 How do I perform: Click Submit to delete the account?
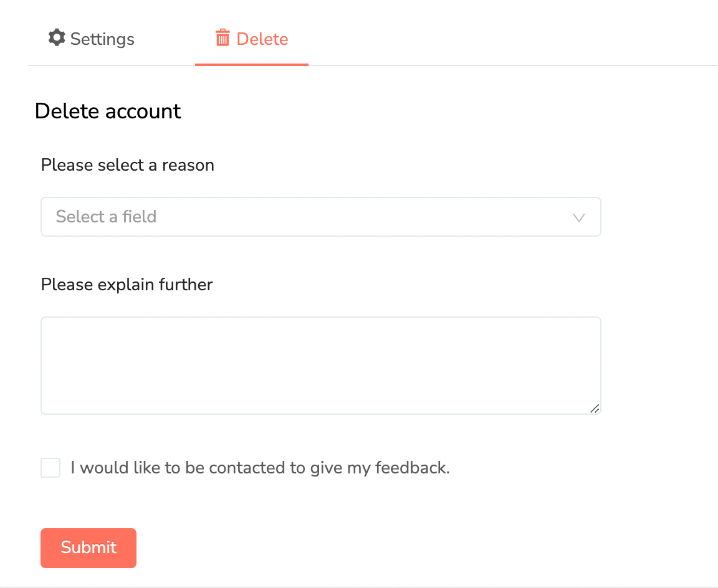click(88, 548)
